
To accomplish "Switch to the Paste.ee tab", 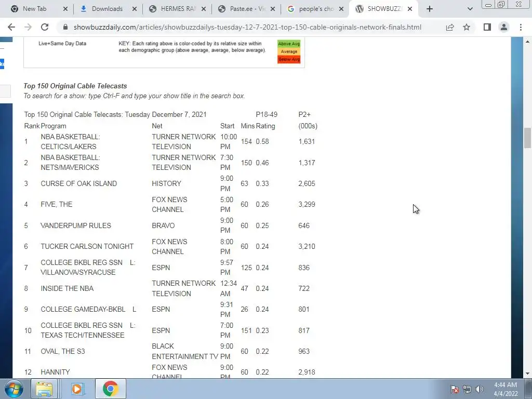I will [247, 9].
